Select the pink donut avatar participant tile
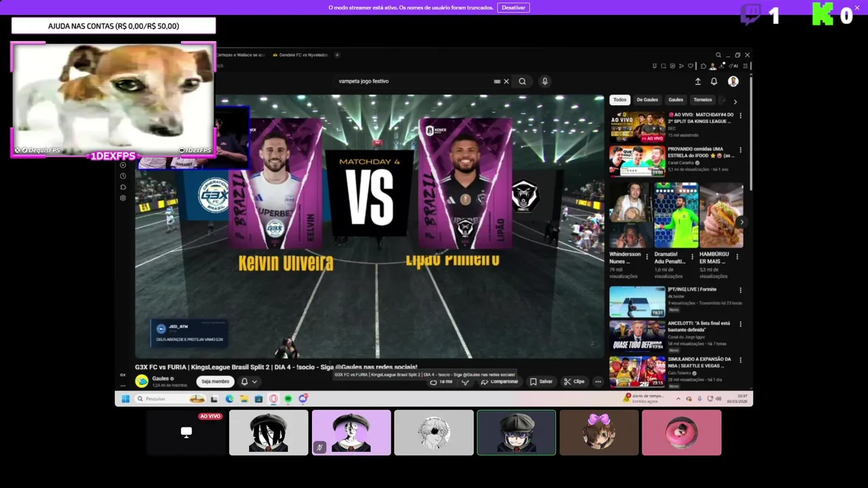Image resolution: width=868 pixels, height=488 pixels. tap(682, 432)
